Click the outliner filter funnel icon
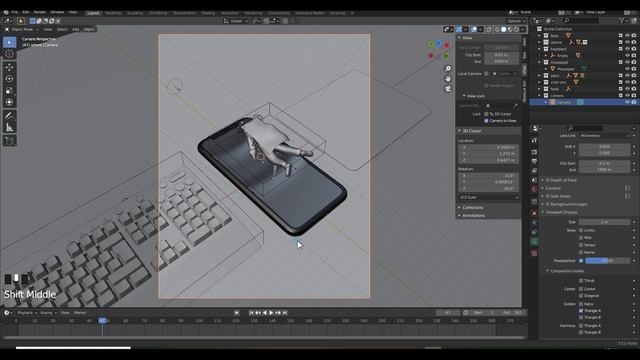The height and width of the screenshot is (360, 640). tap(622, 20)
